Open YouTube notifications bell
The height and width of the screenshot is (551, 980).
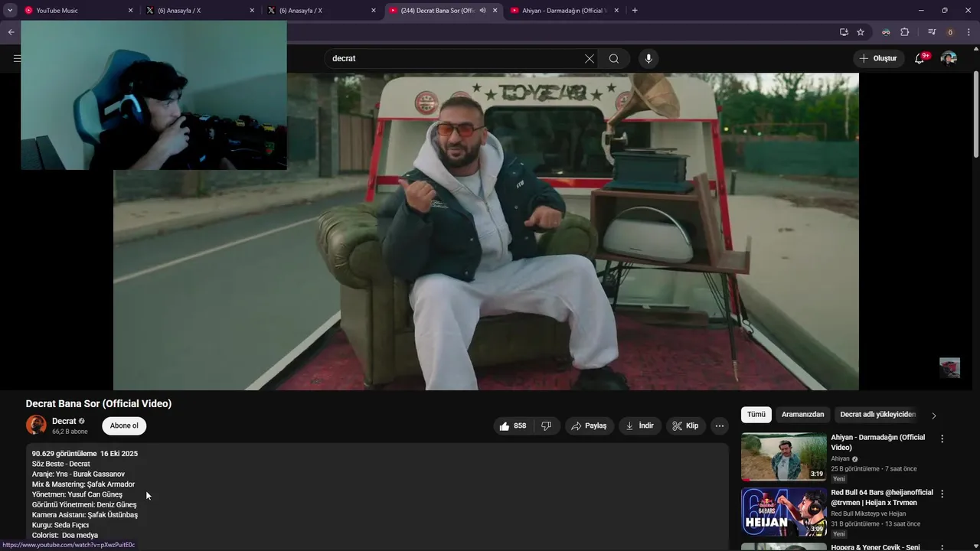[920, 58]
